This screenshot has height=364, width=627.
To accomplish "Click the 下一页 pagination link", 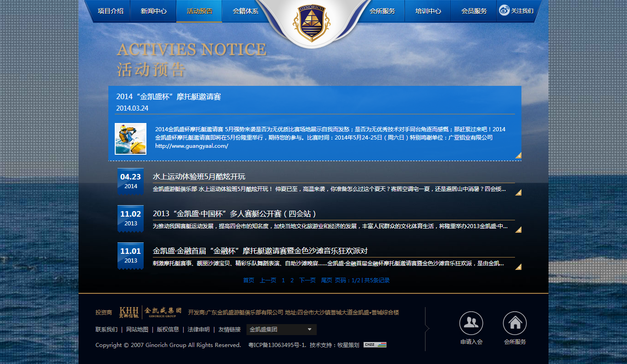I will pos(307,280).
